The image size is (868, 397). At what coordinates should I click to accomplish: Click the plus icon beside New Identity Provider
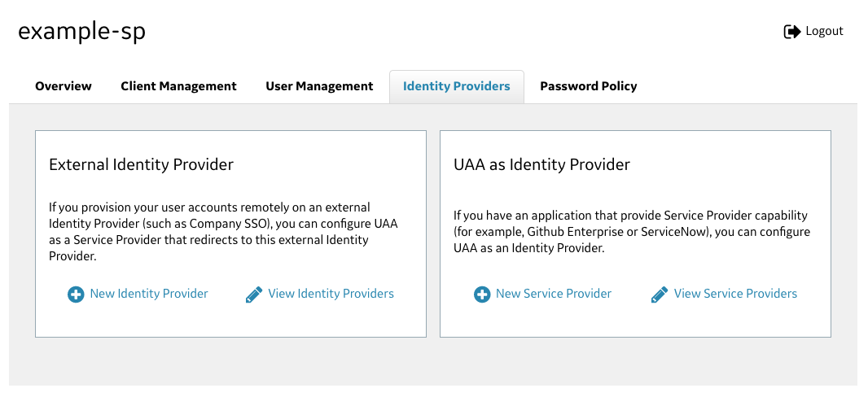(76, 294)
